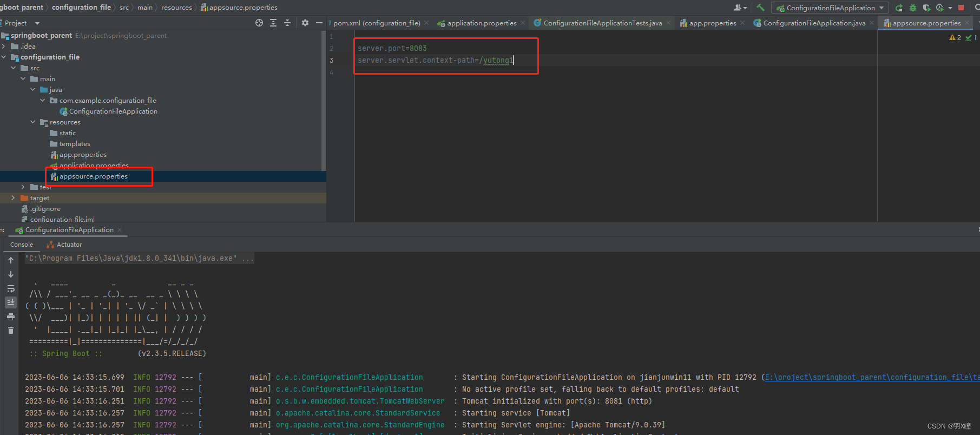
Task: Place cursor on server.port=8083 line
Action: point(392,48)
